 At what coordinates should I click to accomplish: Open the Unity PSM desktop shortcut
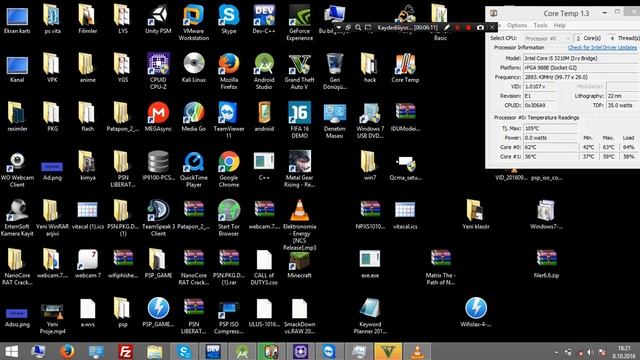click(x=158, y=20)
